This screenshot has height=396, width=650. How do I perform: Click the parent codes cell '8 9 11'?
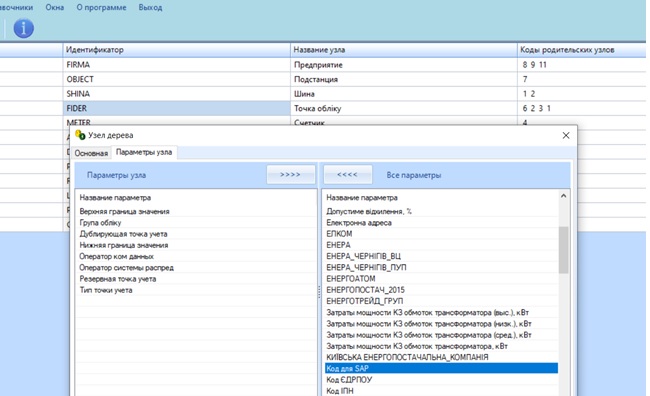pos(582,65)
